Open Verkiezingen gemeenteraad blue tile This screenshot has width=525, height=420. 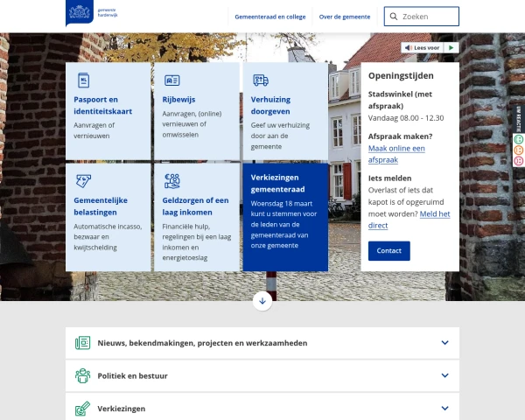285,217
